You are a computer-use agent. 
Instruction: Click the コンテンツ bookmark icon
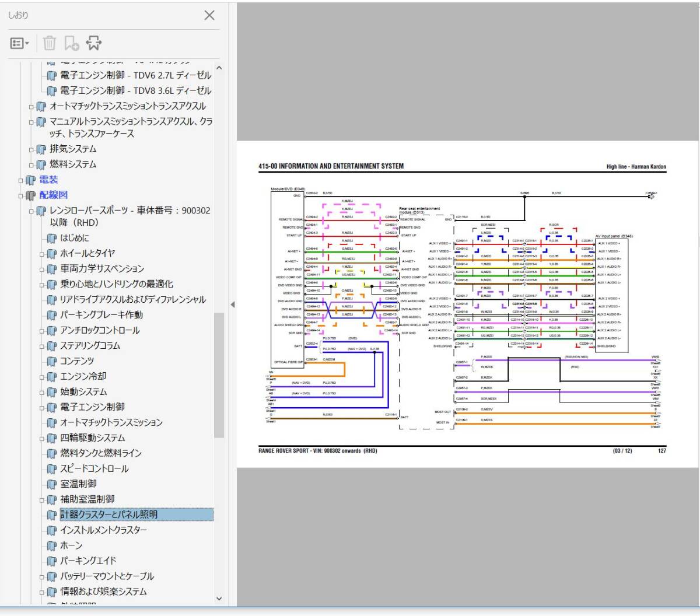[51, 361]
